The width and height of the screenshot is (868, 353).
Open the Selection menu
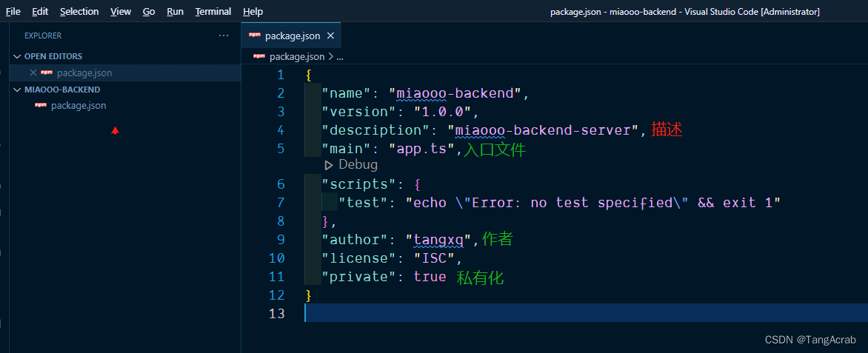(x=79, y=12)
